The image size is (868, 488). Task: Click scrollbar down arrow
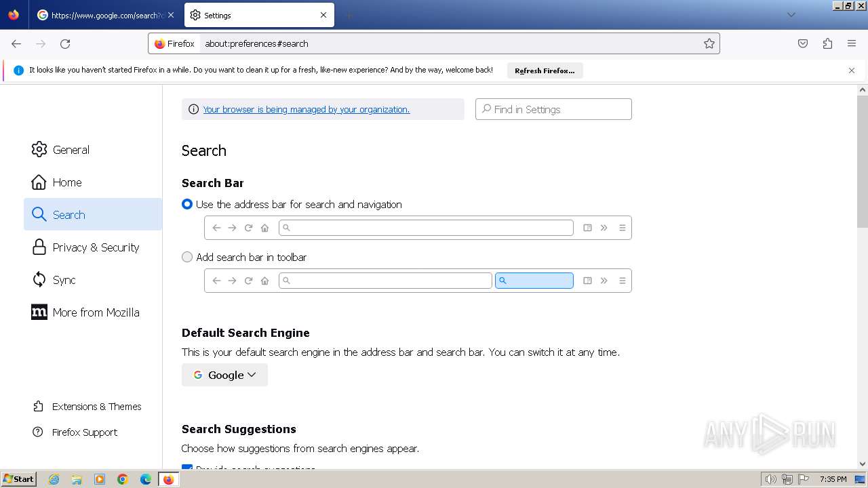(x=863, y=464)
